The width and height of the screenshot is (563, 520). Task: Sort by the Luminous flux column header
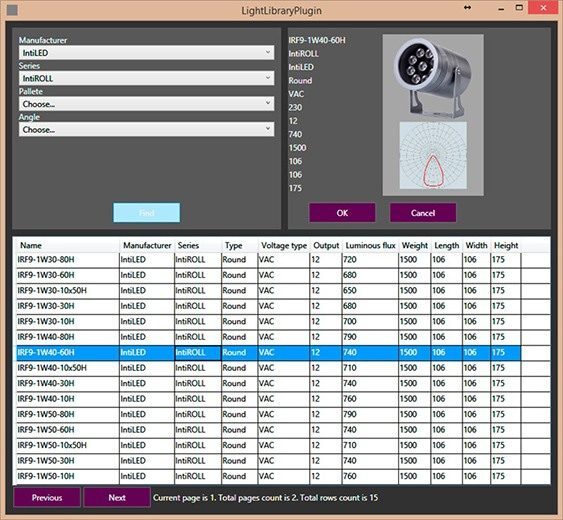370,246
